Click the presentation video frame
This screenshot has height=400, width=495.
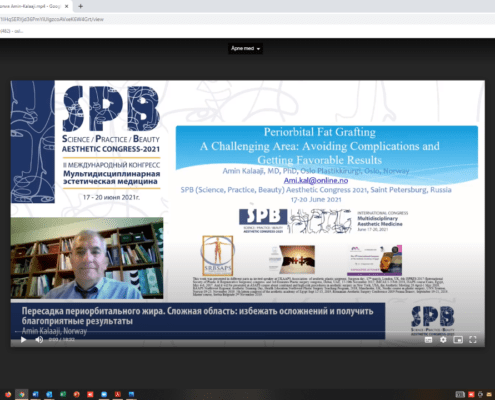[x=247, y=213]
